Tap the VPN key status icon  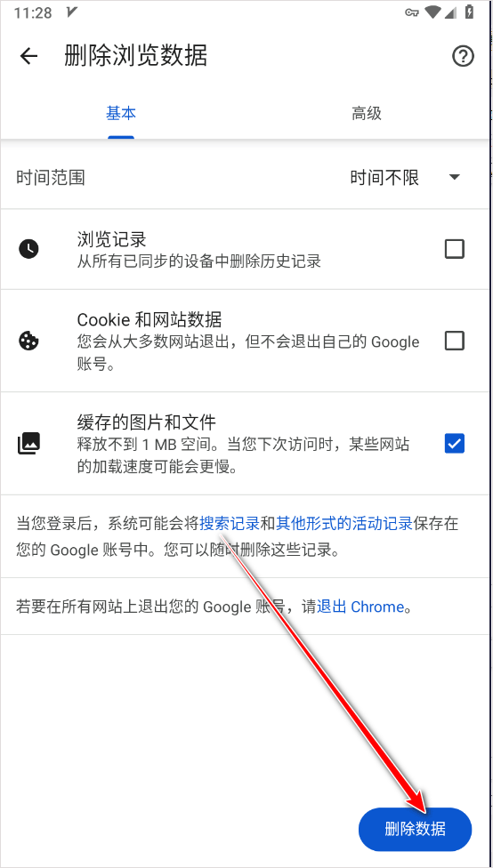(x=411, y=13)
